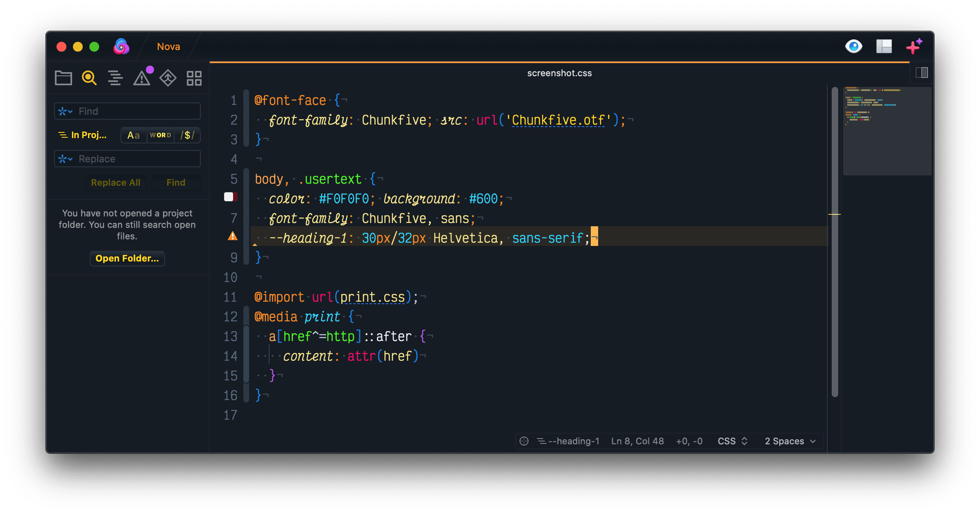Click the yellow minimize window button
980x514 pixels.
click(78, 47)
